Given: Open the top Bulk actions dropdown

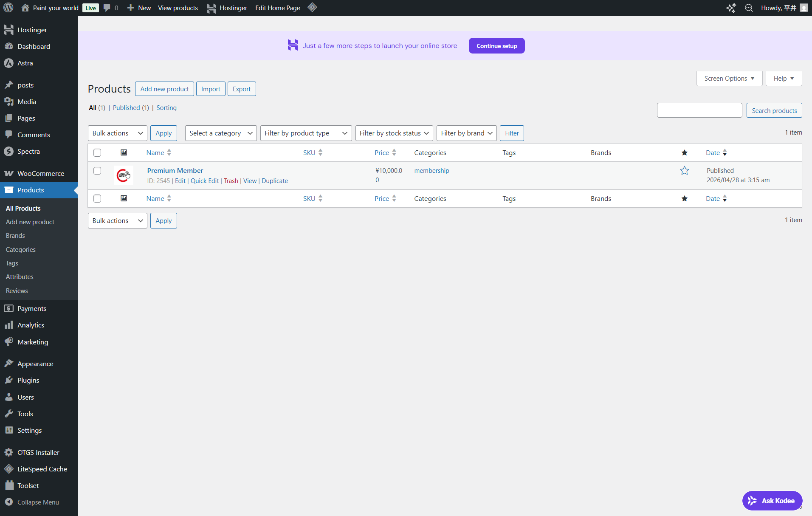Looking at the screenshot, I should tap(118, 133).
